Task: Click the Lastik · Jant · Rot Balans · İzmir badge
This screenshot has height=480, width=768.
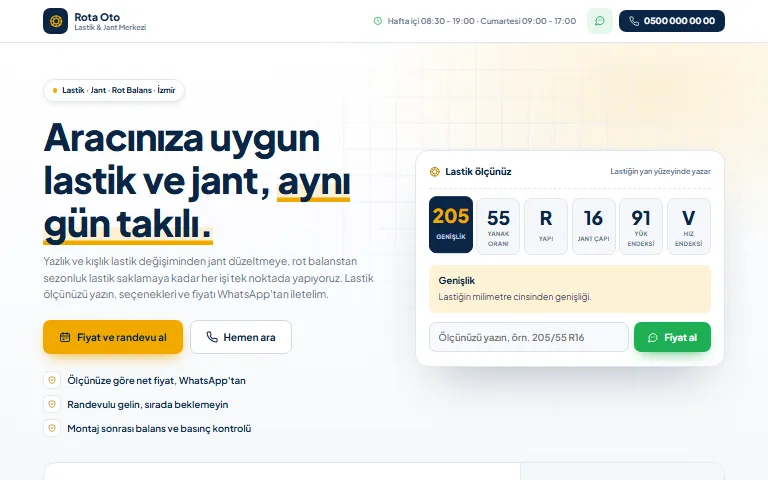Action: point(114,90)
